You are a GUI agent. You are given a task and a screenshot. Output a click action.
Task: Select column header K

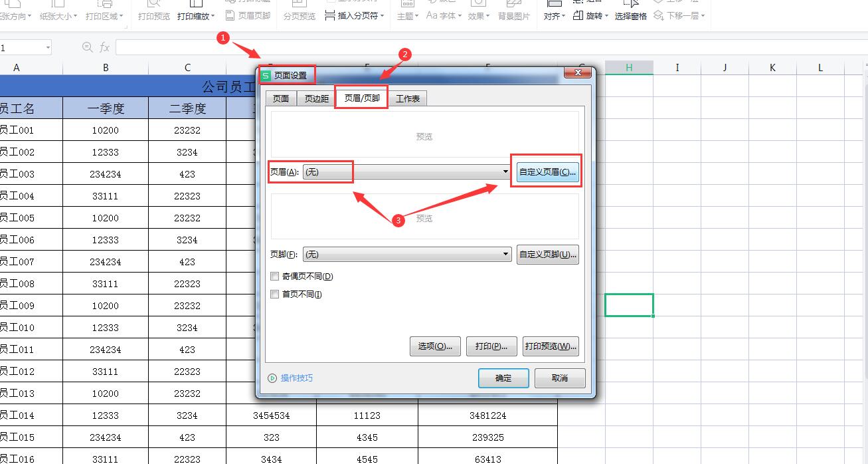pyautogui.click(x=772, y=67)
